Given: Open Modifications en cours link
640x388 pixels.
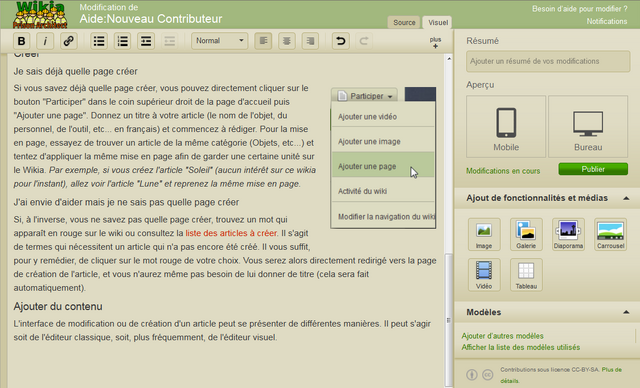Looking at the screenshot, I should pos(503,171).
